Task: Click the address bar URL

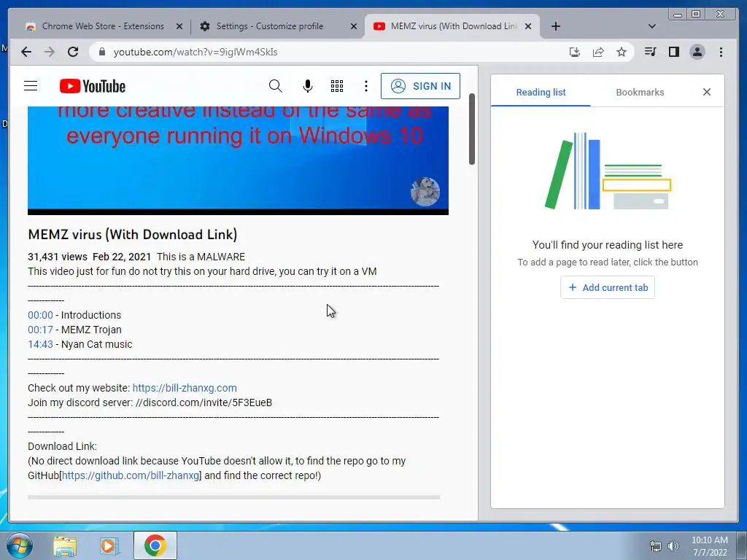Action: click(196, 52)
